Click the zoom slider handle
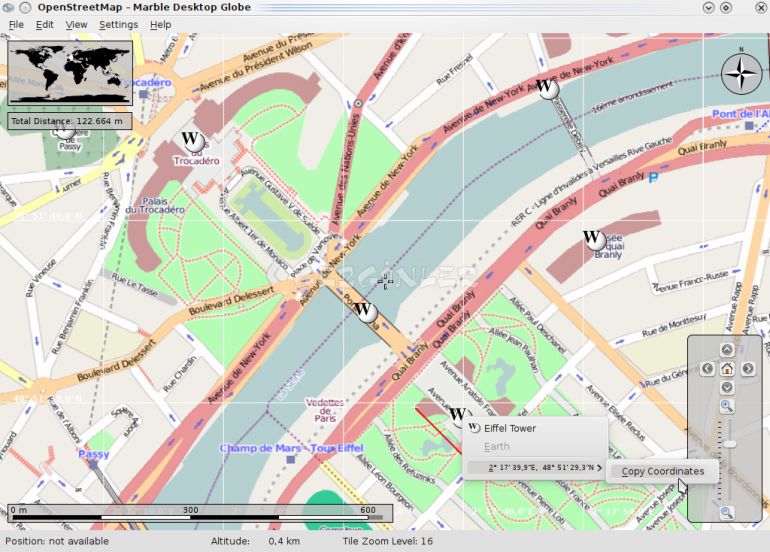The width and height of the screenshot is (770, 552). tap(730, 444)
